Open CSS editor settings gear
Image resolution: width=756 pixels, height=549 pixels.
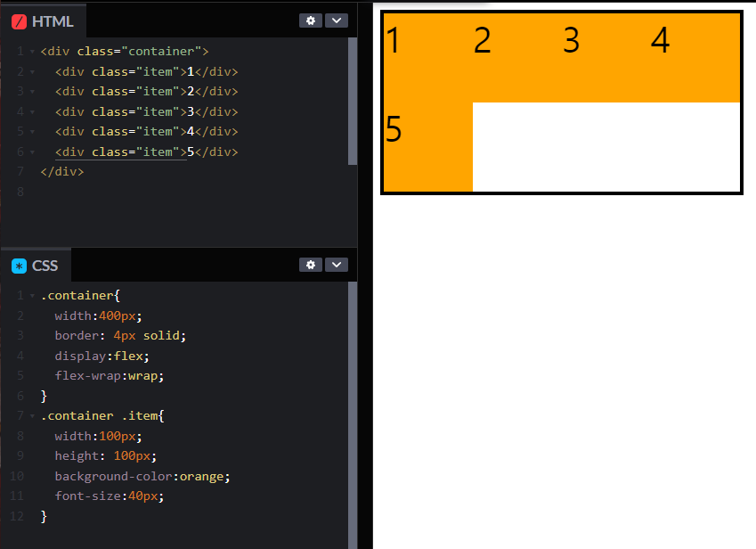(x=311, y=265)
